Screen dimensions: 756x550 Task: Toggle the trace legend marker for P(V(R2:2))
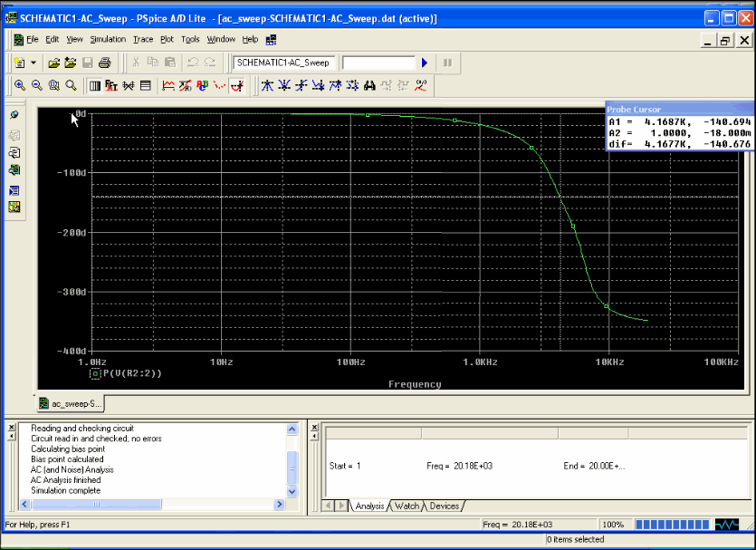94,372
